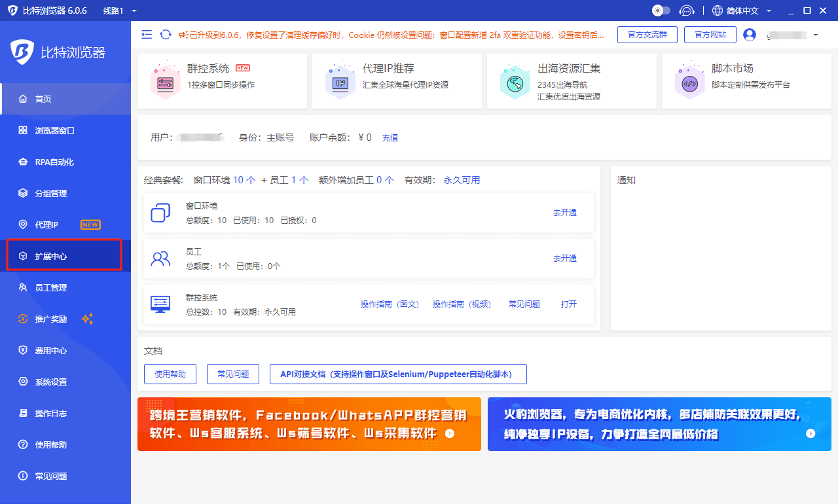838x504 pixels.
Task: Click the 群控系统 monitor icon in list
Action: click(160, 304)
